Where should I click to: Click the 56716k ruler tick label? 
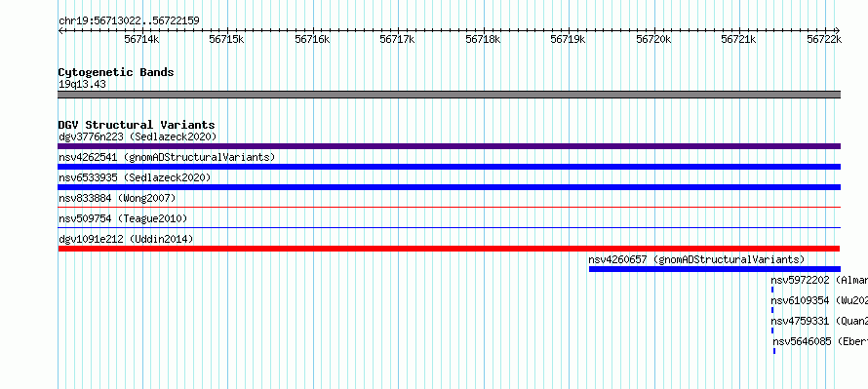tap(312, 39)
